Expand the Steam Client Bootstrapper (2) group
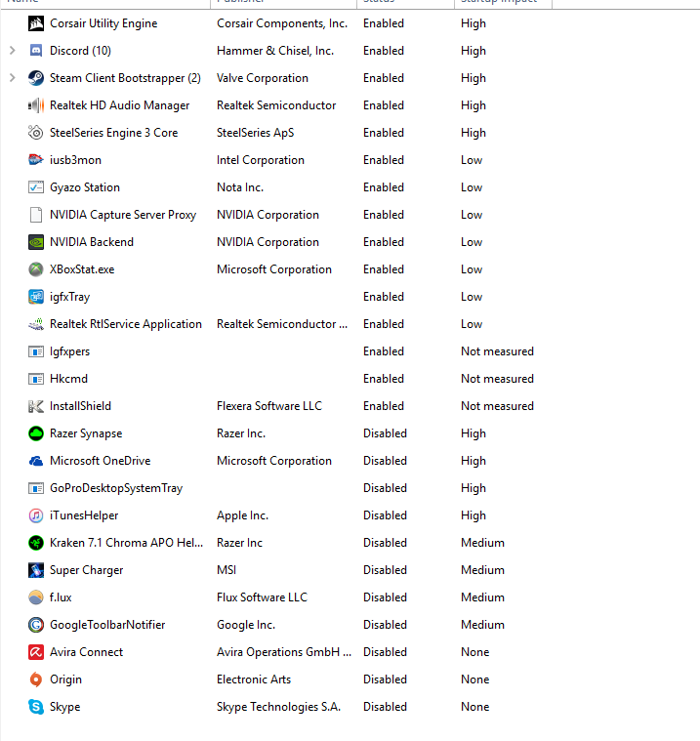The width and height of the screenshot is (700, 741). [13, 78]
